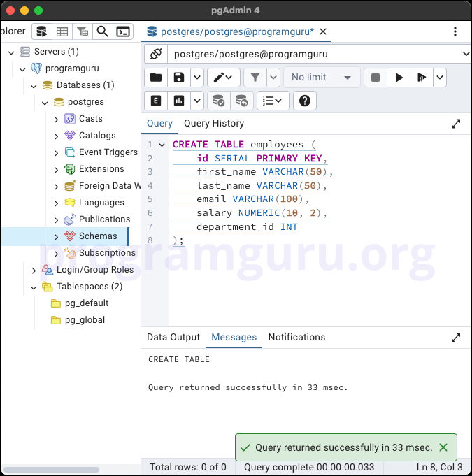Select the Publications tree item
472x476 pixels.
(104, 219)
